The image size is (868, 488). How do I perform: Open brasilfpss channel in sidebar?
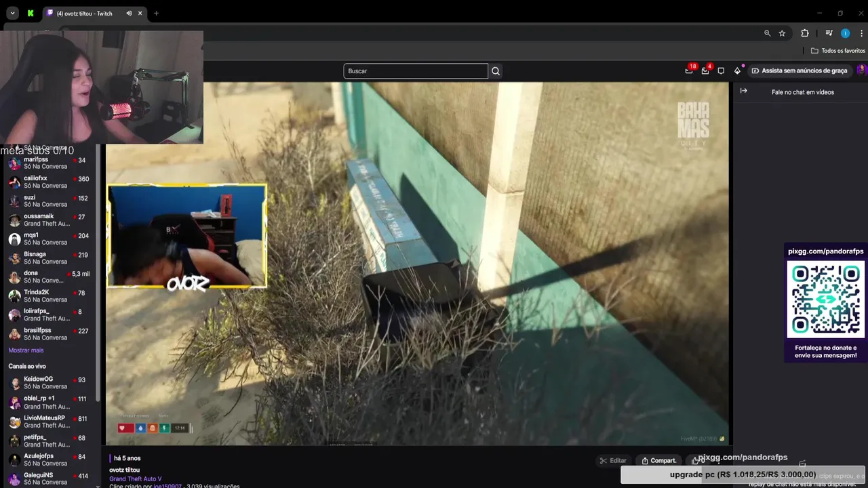(x=48, y=333)
